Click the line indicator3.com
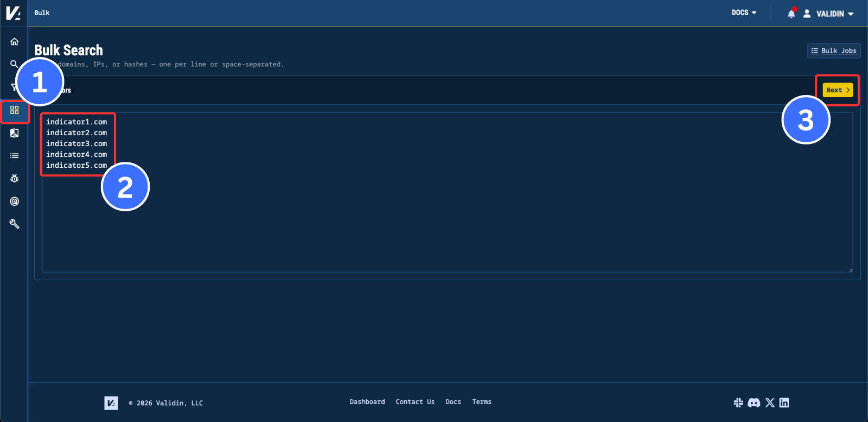Viewport: 868px width, 422px height. click(76, 143)
